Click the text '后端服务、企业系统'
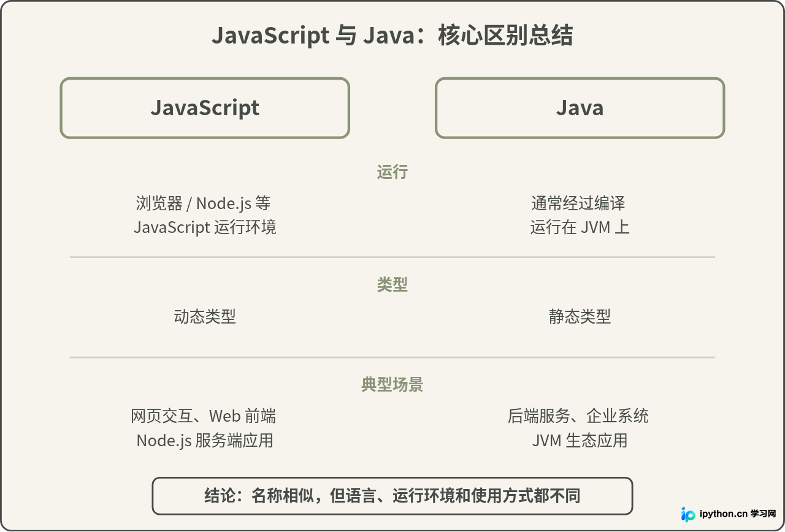785x532 pixels. coord(578,416)
